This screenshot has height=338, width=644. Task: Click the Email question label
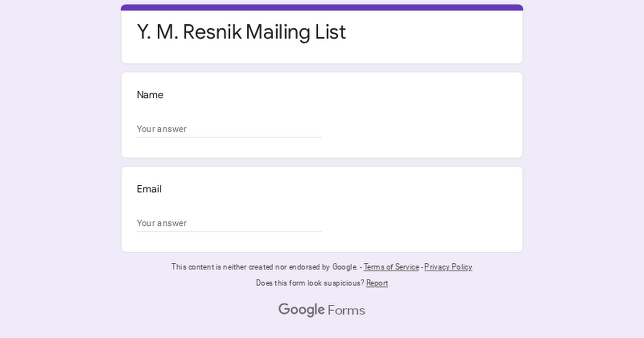pos(149,189)
